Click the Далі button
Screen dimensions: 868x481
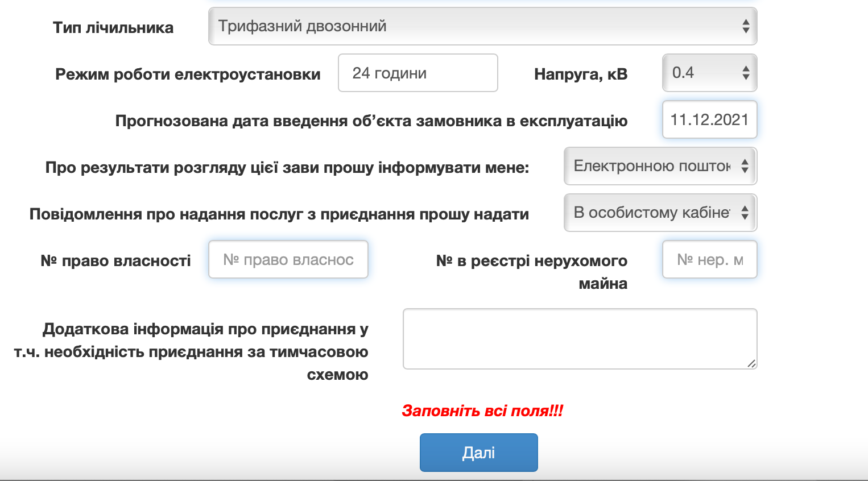click(x=478, y=453)
